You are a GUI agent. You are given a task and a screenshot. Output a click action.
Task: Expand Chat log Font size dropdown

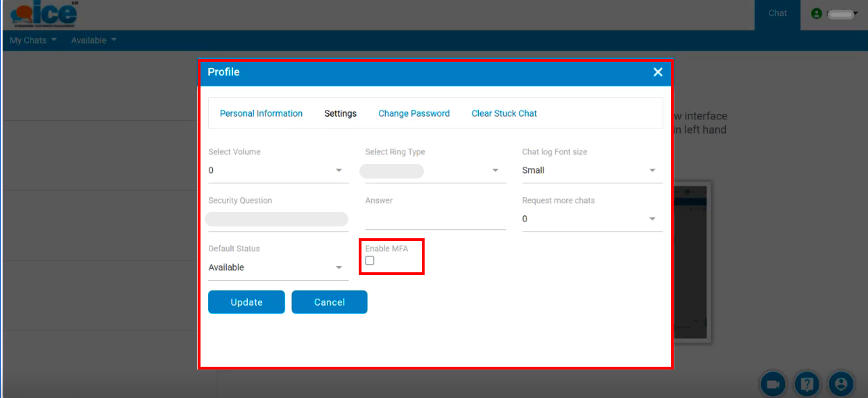(x=591, y=171)
